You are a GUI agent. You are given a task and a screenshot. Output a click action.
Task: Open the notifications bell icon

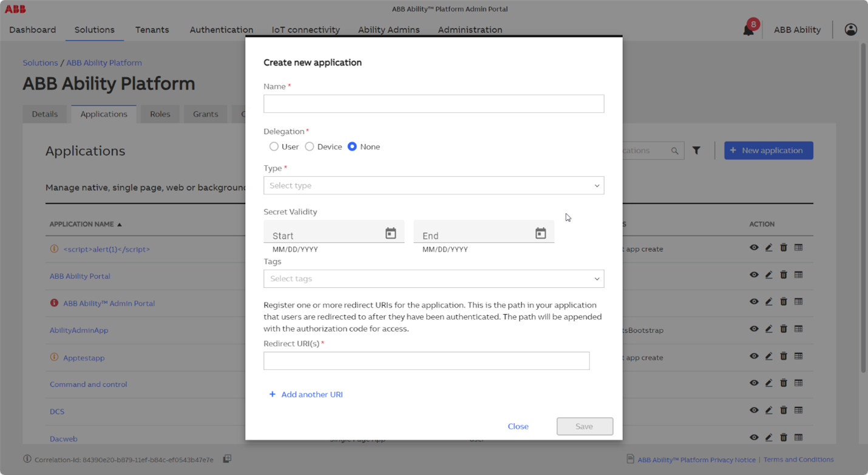[748, 30]
